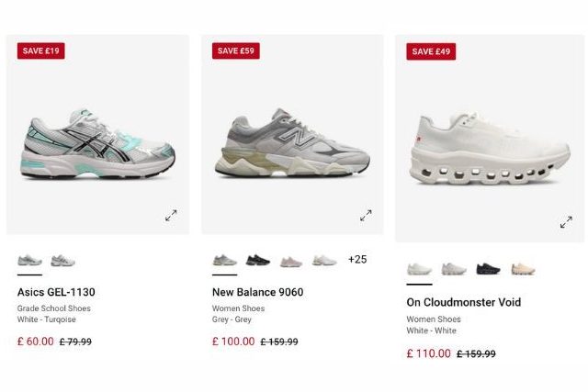Screen dimensions: 588x392
Task: Click the Asics turquoise shoe main image
Action: point(97,144)
